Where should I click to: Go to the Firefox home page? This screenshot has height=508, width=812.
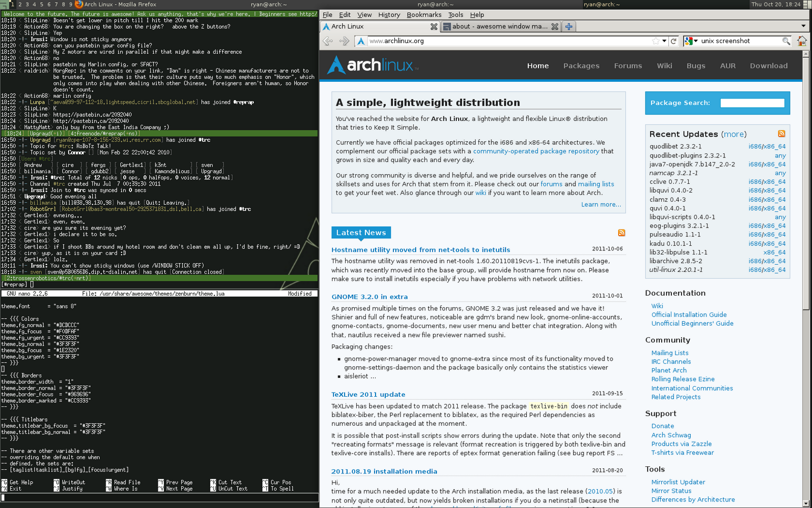(802, 41)
